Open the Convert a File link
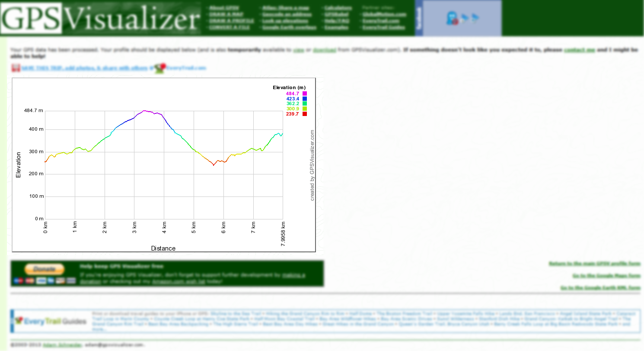This screenshot has height=351, width=644. click(230, 27)
